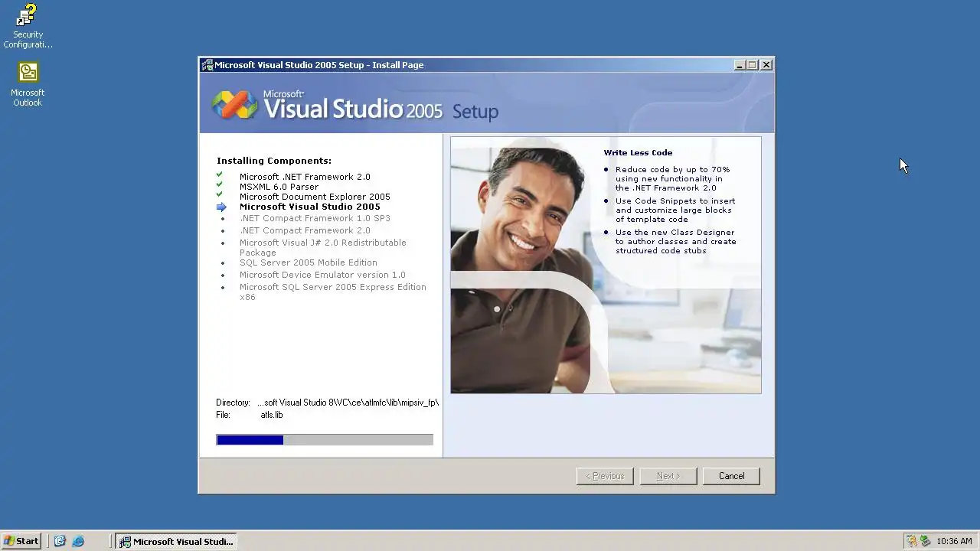Minimize the setup window
This screenshot has height=551, width=980.
740,65
